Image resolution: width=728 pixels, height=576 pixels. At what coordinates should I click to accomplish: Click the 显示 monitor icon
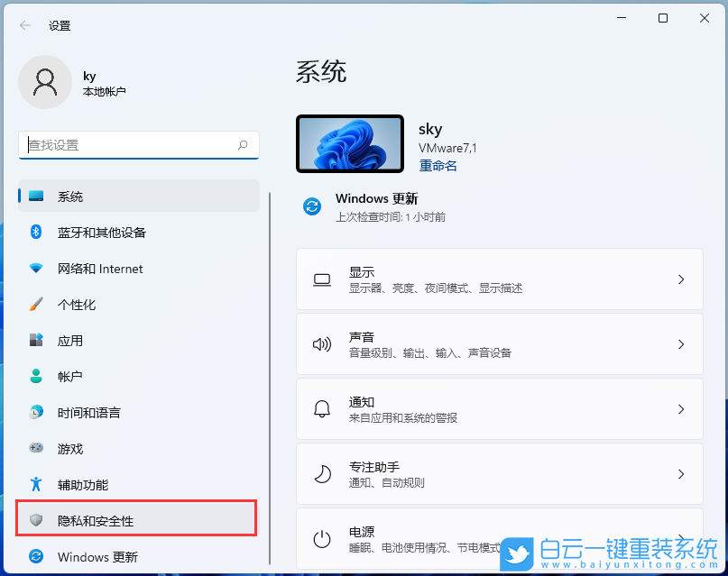pyautogui.click(x=321, y=279)
